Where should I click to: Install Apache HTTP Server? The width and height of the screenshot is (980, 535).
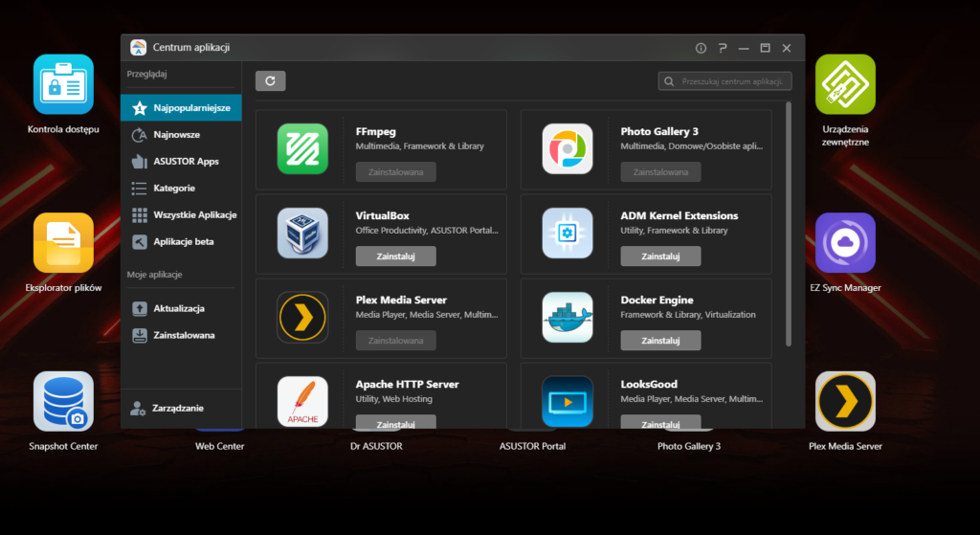coord(395,422)
